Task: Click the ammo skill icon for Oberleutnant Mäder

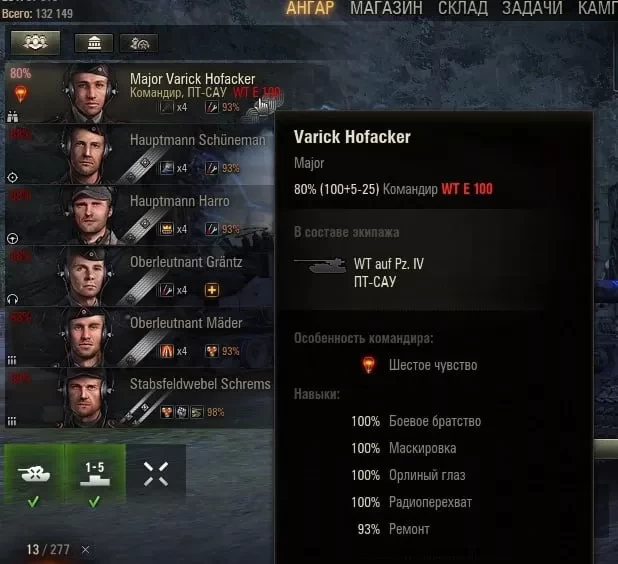Action: click(x=167, y=351)
